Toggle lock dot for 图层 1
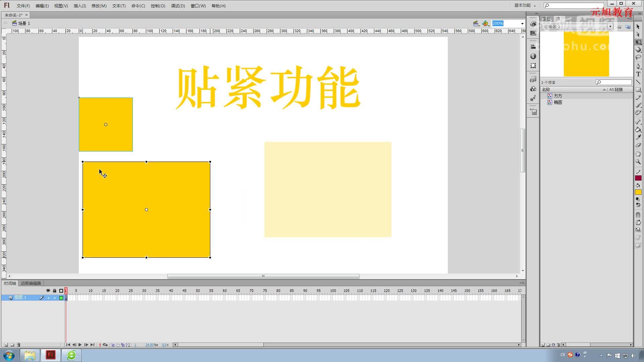The width and height of the screenshot is (644, 362). [x=55, y=298]
